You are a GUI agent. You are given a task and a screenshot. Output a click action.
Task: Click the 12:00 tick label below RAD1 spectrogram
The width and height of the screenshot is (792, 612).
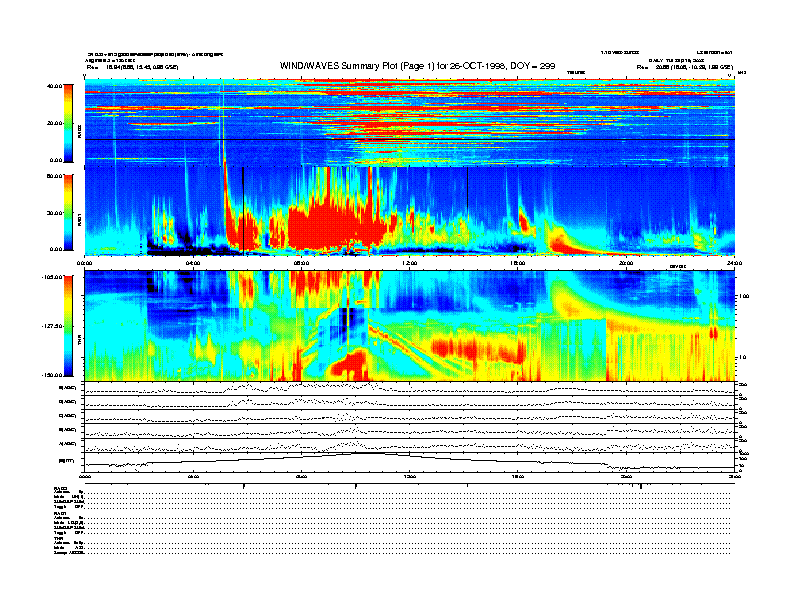point(410,263)
